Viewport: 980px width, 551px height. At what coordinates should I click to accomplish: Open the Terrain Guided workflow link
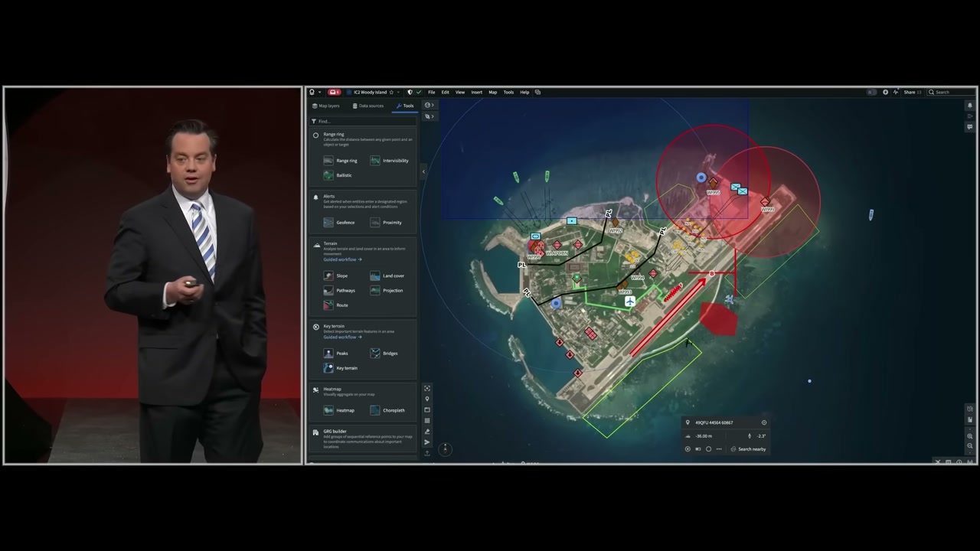[340, 259]
